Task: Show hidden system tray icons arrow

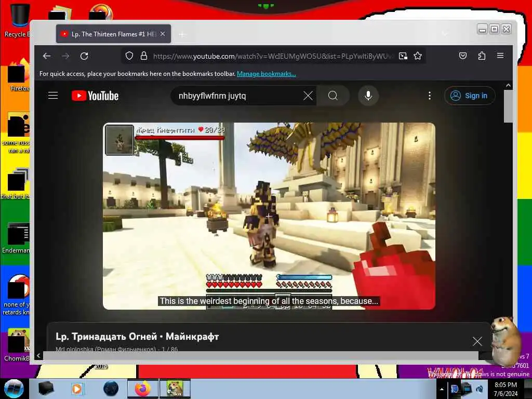Action: tap(442, 389)
